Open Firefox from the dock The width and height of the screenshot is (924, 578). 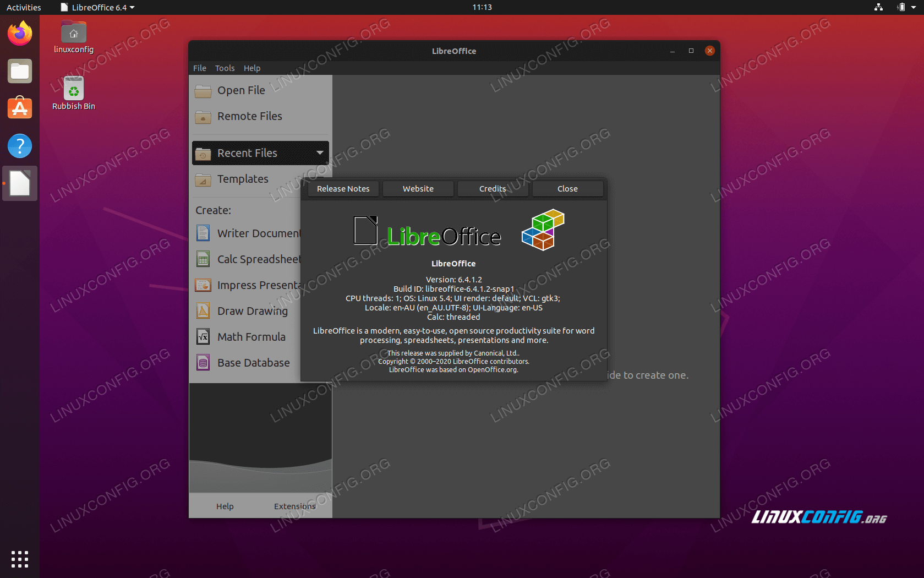pyautogui.click(x=20, y=34)
